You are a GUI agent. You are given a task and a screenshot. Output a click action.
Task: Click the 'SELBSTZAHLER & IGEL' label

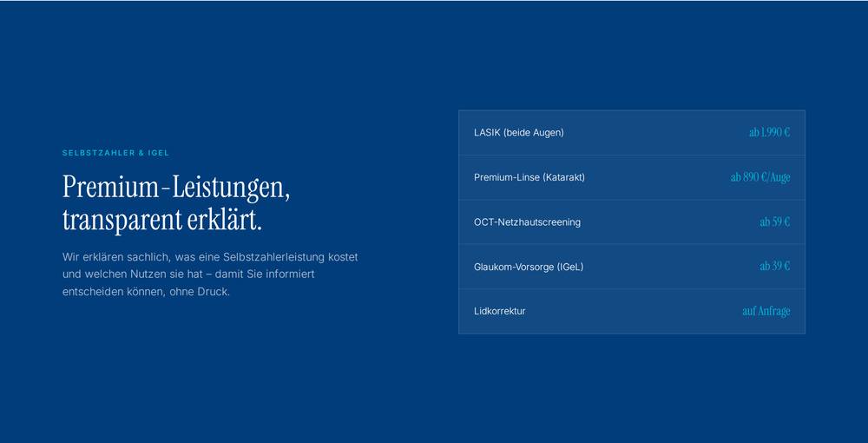(115, 153)
